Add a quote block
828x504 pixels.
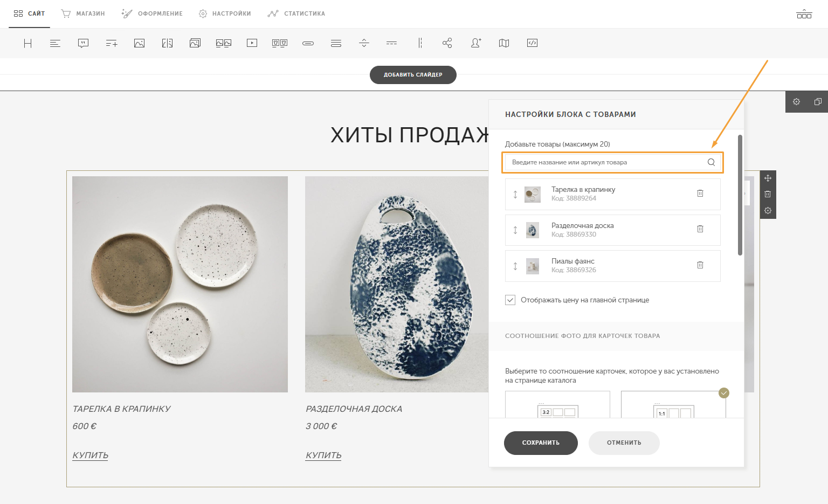83,43
